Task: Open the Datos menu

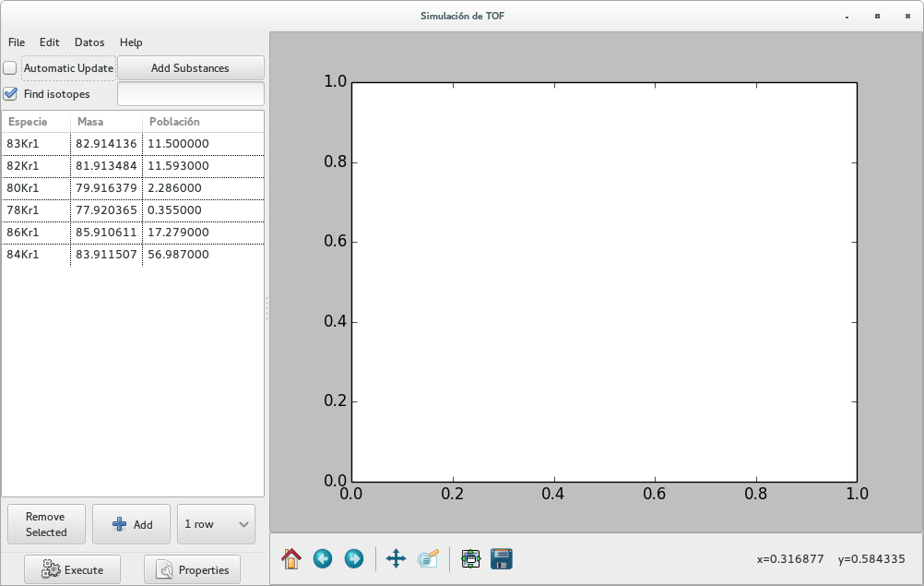Action: pos(89,42)
